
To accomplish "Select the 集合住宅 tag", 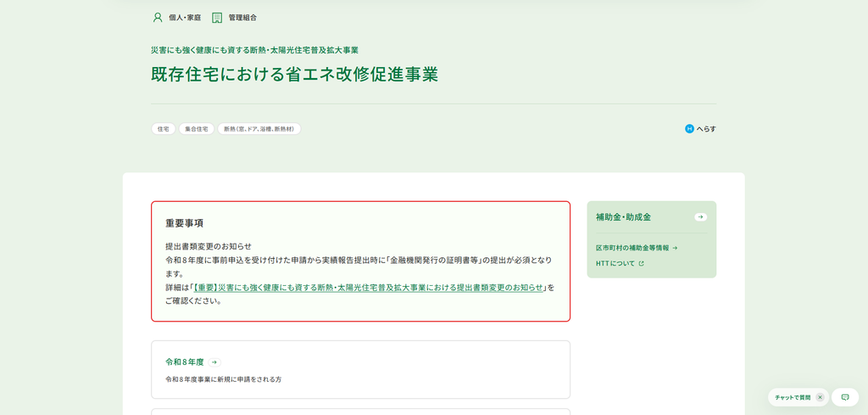I will click(197, 129).
